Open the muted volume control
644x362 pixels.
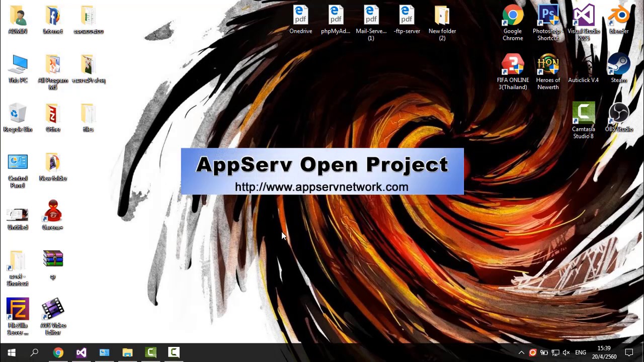pyautogui.click(x=567, y=352)
